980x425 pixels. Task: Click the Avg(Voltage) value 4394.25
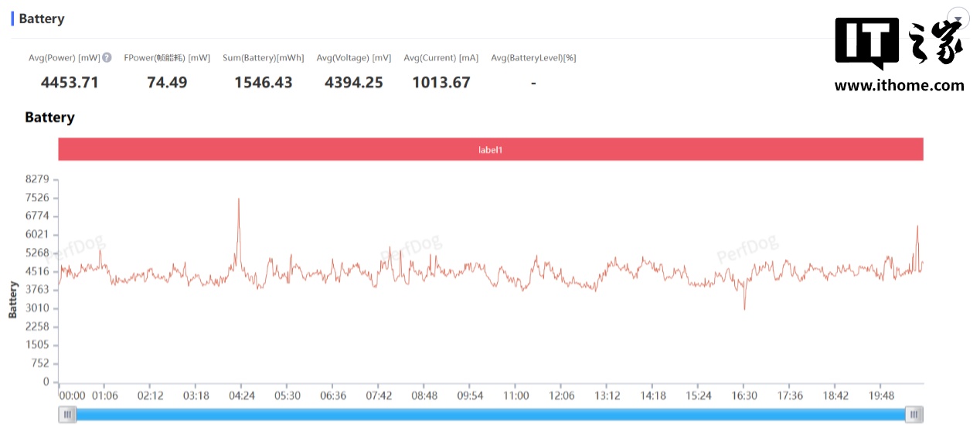(354, 82)
